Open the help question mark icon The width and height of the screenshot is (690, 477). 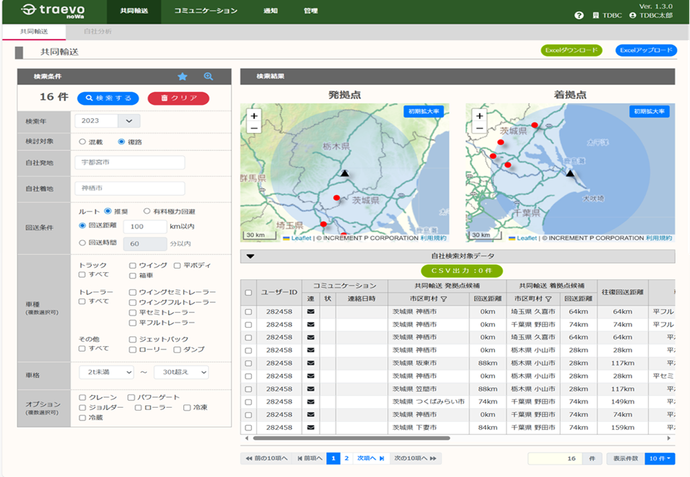point(580,16)
